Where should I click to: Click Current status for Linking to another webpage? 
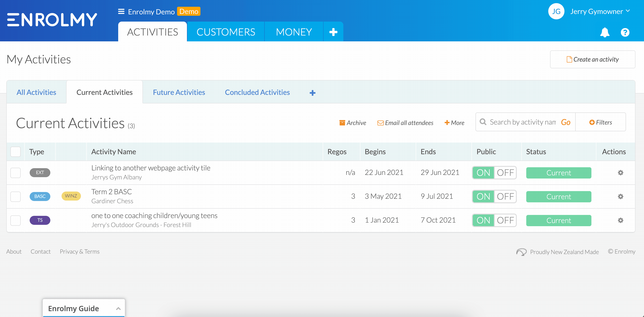558,173
